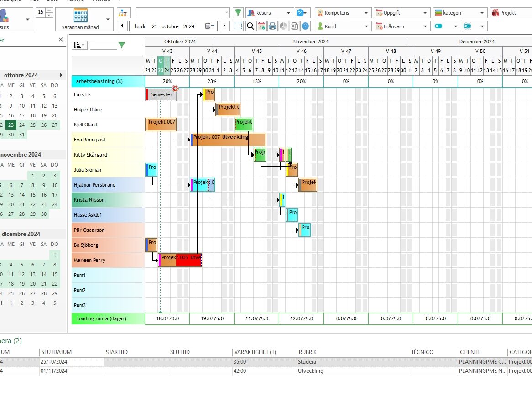
Task: Select the Kitty Skårgard resource row
Action: click(x=107, y=155)
